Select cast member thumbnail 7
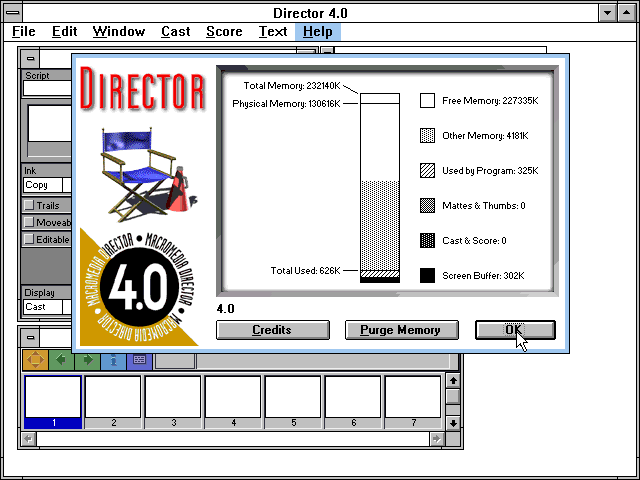This screenshot has height=480, width=640. point(413,402)
